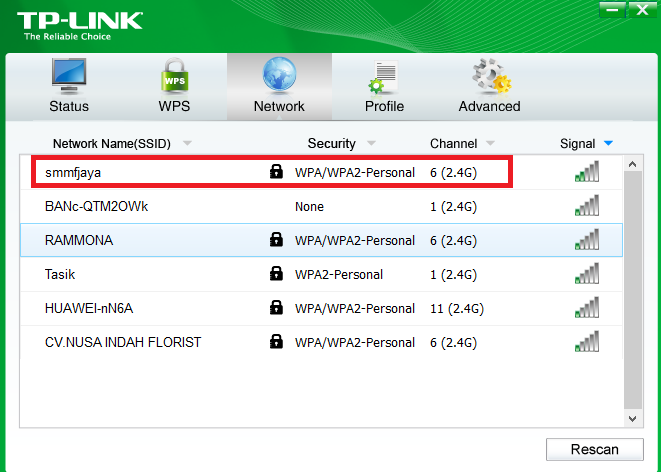Click WPA/WPA2-Personal security of HUAWEI-nN6A
The image size is (661, 472).
pyautogui.click(x=355, y=308)
